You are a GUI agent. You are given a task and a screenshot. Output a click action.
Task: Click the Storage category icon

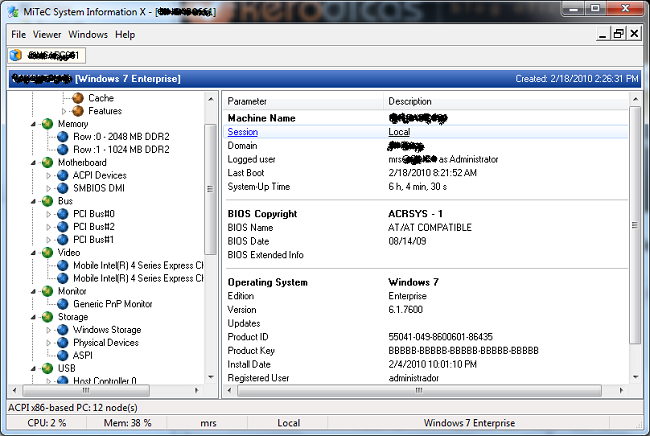pos(48,317)
